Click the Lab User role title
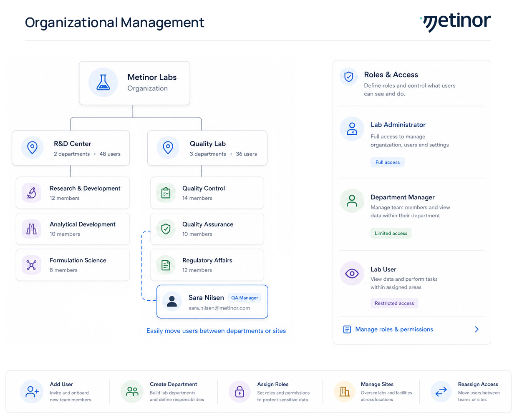517x420 pixels. click(383, 269)
